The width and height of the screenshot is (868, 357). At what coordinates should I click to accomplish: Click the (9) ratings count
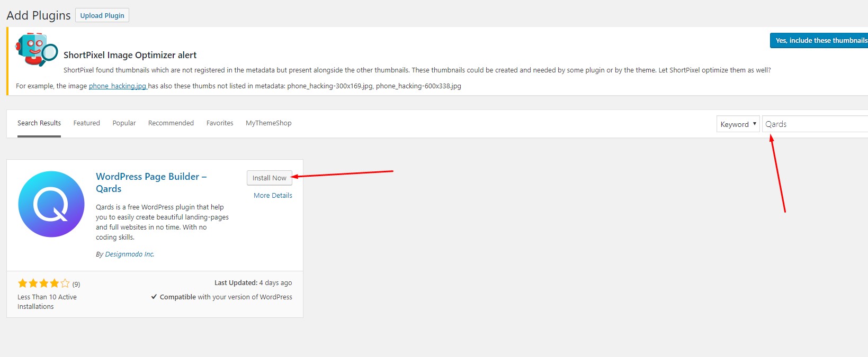76,285
